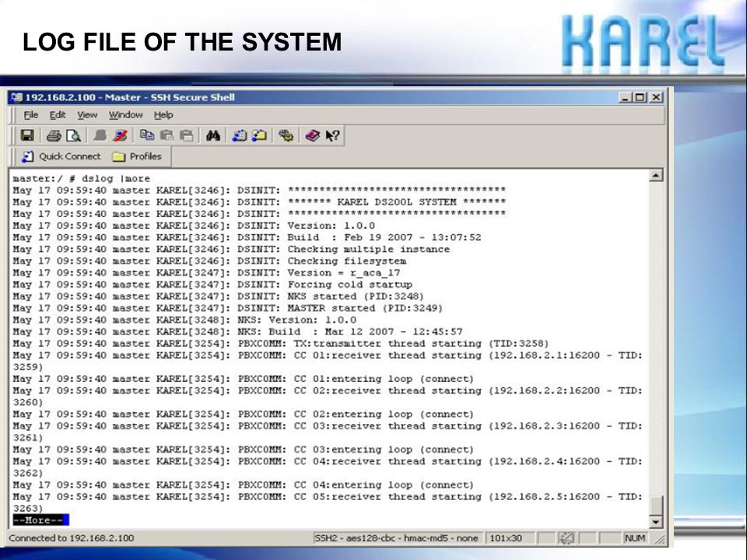Click the 'NKS: Version: 1.0.0' log line
Image resolution: width=747 pixels, height=560 pixels.
(x=184, y=320)
